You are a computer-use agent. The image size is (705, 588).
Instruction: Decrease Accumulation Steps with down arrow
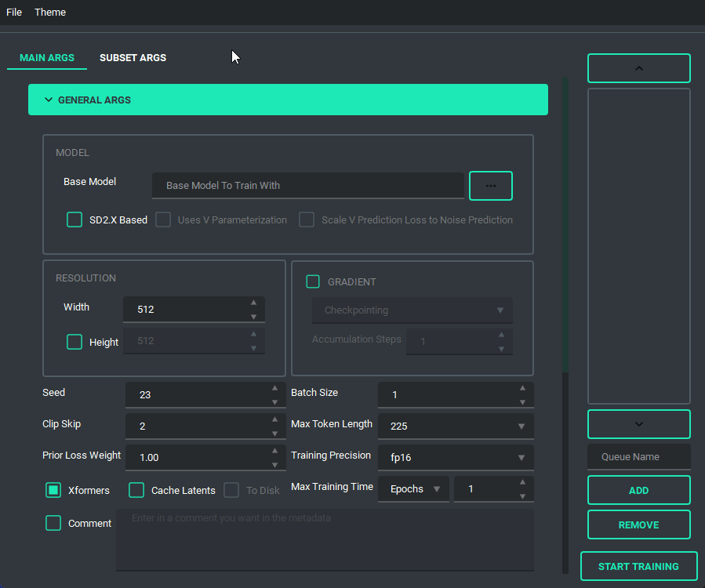pyautogui.click(x=501, y=349)
